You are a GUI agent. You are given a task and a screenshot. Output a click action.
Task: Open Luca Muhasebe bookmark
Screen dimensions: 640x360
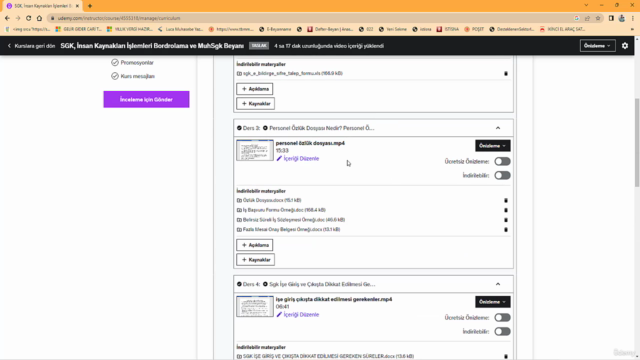(180, 29)
